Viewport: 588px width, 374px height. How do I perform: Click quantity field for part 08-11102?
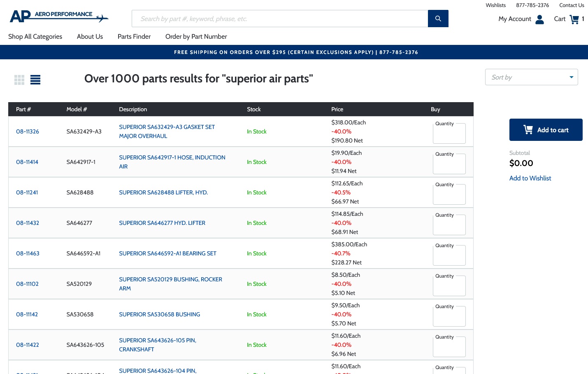point(449,286)
